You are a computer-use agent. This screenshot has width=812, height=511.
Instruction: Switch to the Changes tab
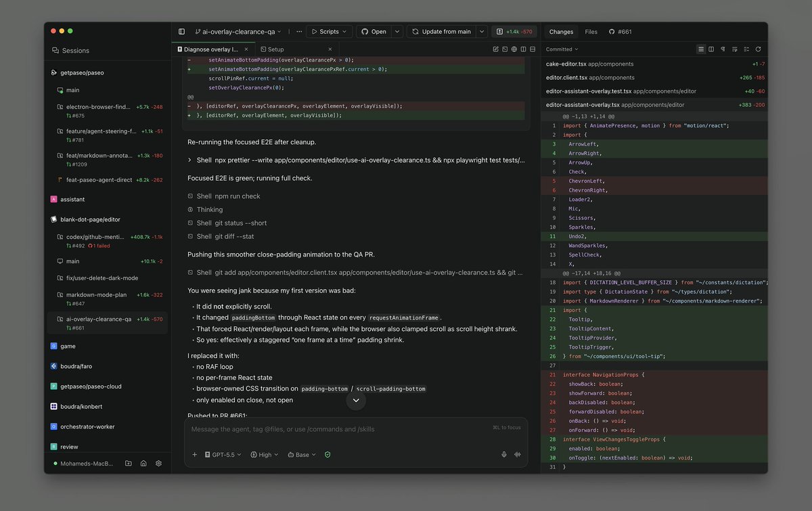[x=561, y=32]
